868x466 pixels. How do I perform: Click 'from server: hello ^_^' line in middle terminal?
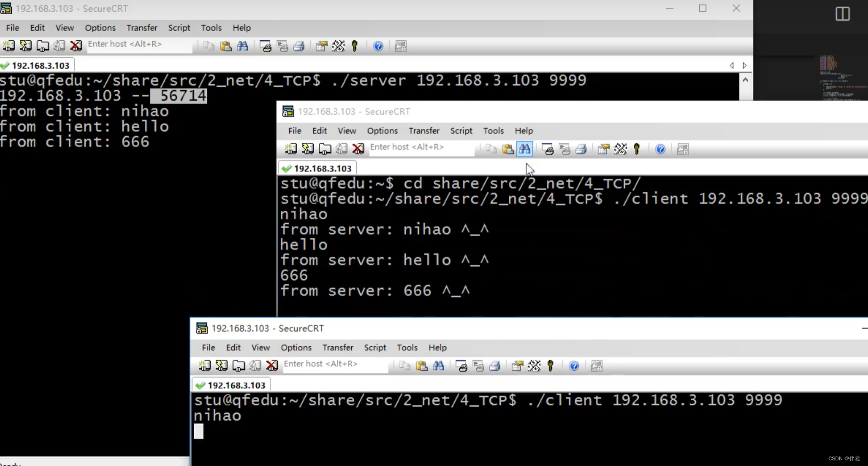[x=385, y=260]
